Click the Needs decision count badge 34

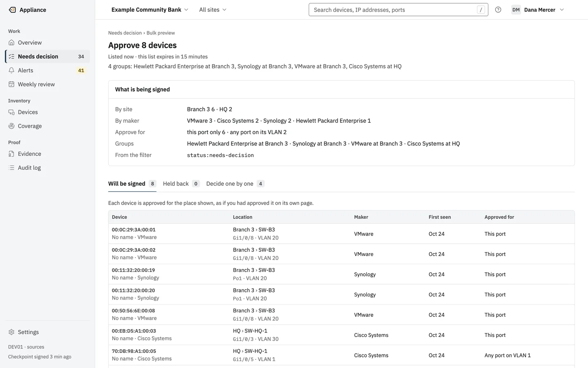[81, 56]
